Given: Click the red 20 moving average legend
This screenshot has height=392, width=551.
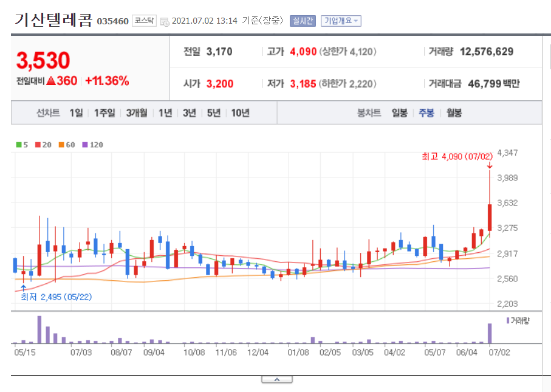Looking at the screenshot, I should [x=43, y=145].
